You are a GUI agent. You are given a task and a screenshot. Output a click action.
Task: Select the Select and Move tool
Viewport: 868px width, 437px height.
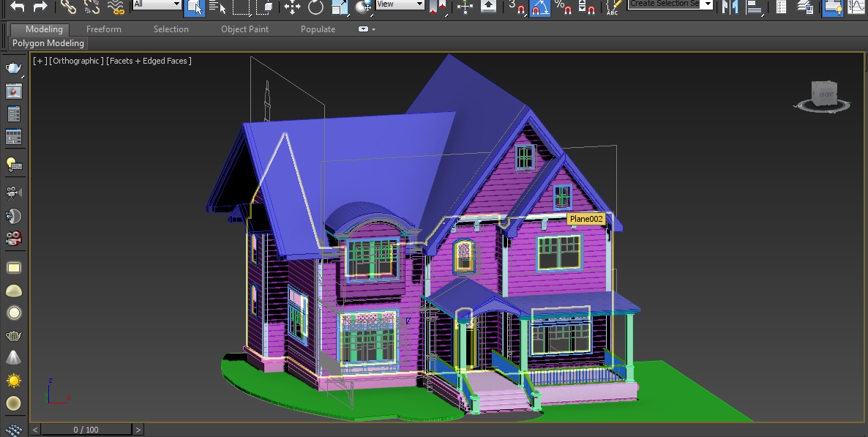(292, 7)
